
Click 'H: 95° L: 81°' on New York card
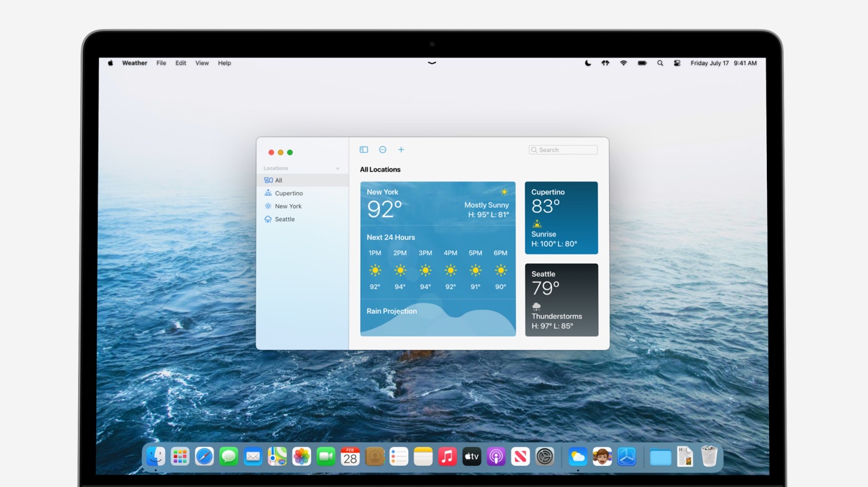click(x=488, y=215)
